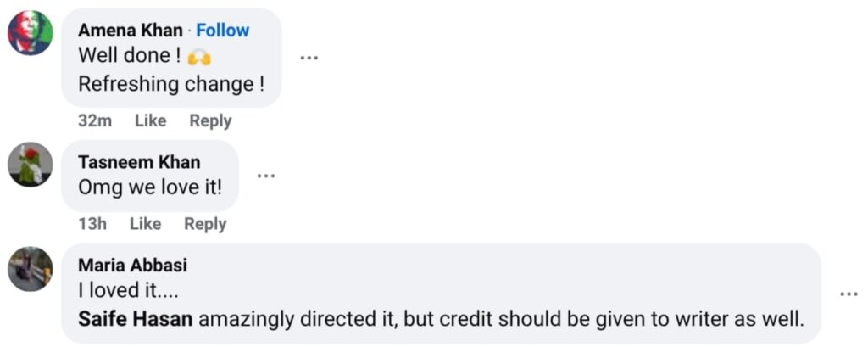The width and height of the screenshot is (868, 347).
Task: Click the raised hands emoji in Amena's comment
Action: pos(199,57)
